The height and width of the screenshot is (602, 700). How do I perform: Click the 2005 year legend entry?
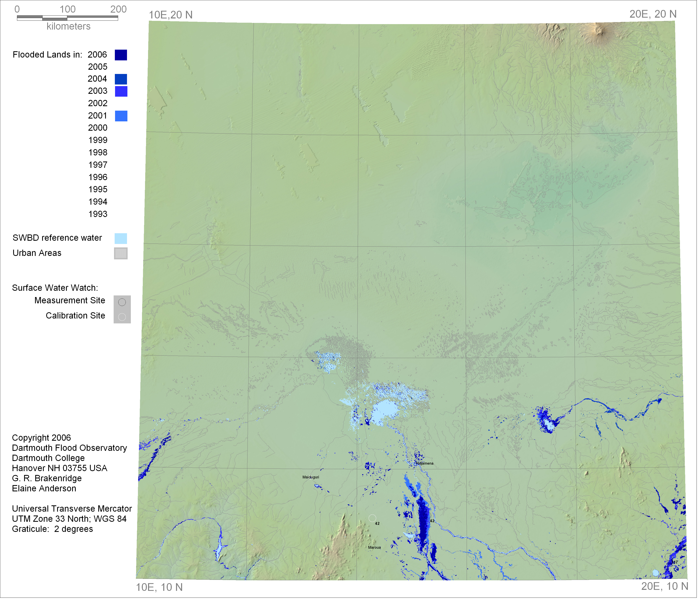[x=98, y=67]
